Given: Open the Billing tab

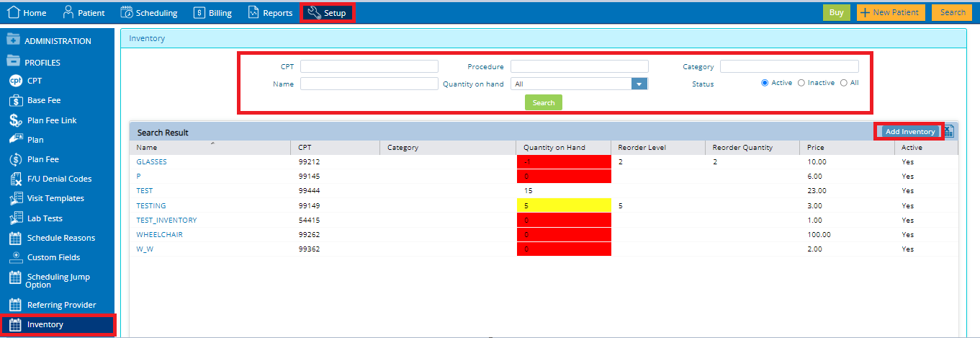Looking at the screenshot, I should tap(213, 13).
